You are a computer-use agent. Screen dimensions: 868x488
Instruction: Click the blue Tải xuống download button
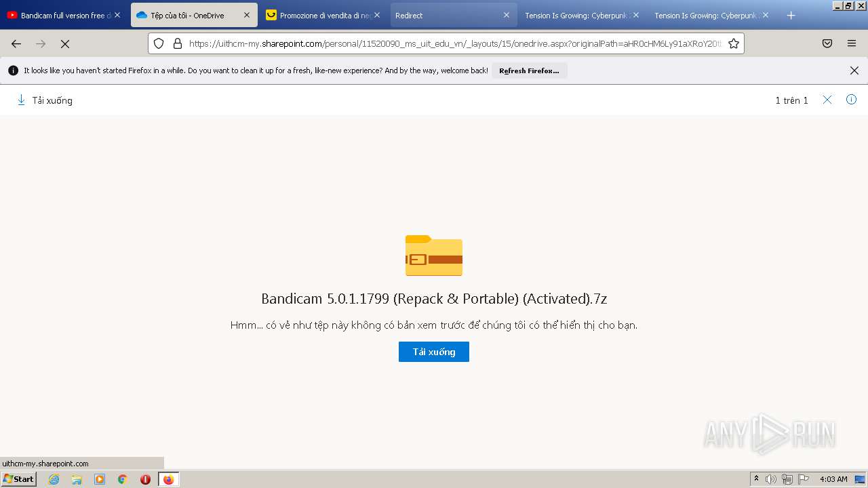click(x=434, y=352)
